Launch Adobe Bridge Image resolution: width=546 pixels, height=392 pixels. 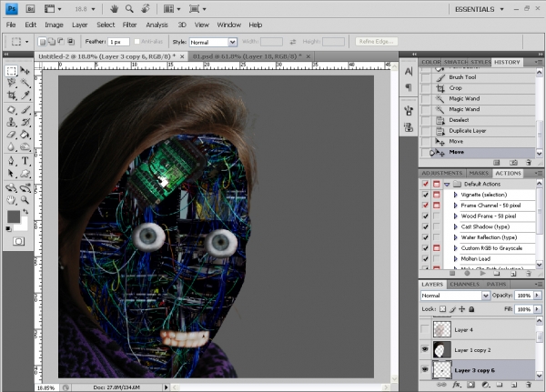pyautogui.click(x=30, y=9)
